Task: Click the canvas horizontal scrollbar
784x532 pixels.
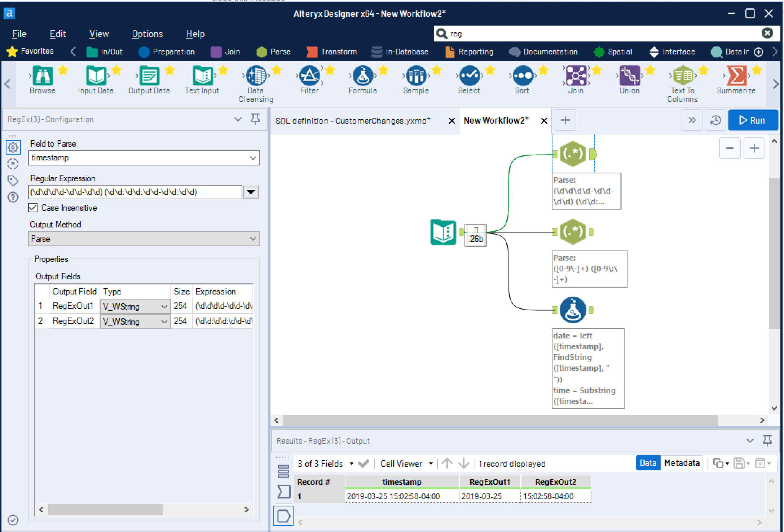Action: coord(500,420)
